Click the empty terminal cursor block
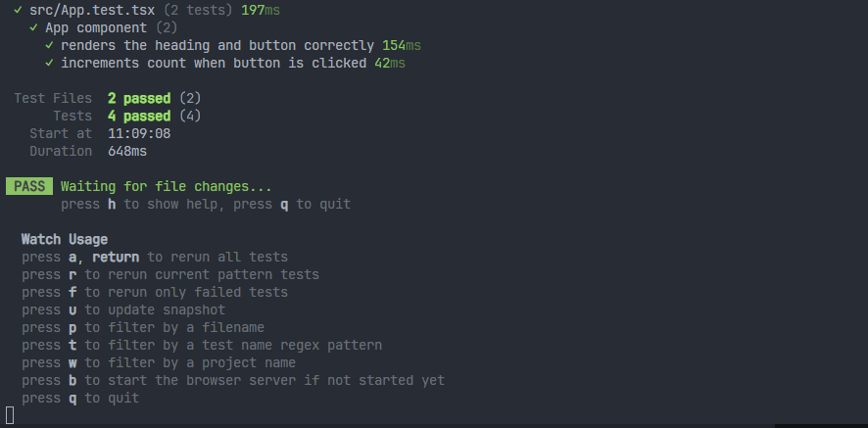 coord(10,415)
